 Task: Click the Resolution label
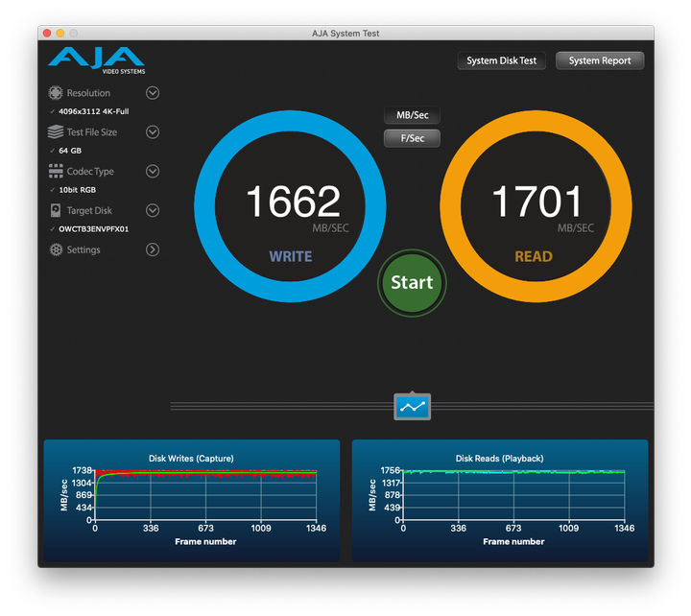[88, 93]
